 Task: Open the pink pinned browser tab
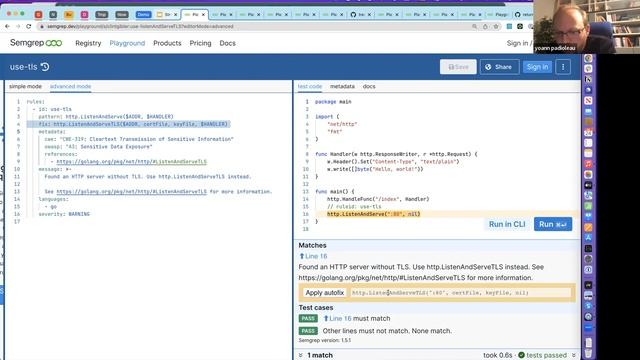pyautogui.click(x=84, y=14)
